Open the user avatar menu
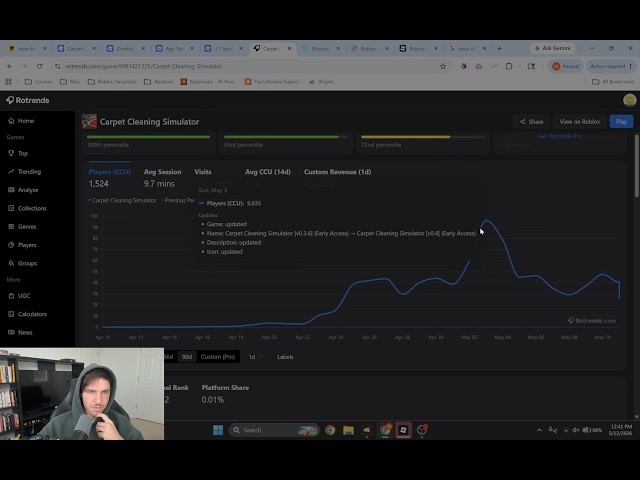The image size is (640, 480). pyautogui.click(x=629, y=100)
